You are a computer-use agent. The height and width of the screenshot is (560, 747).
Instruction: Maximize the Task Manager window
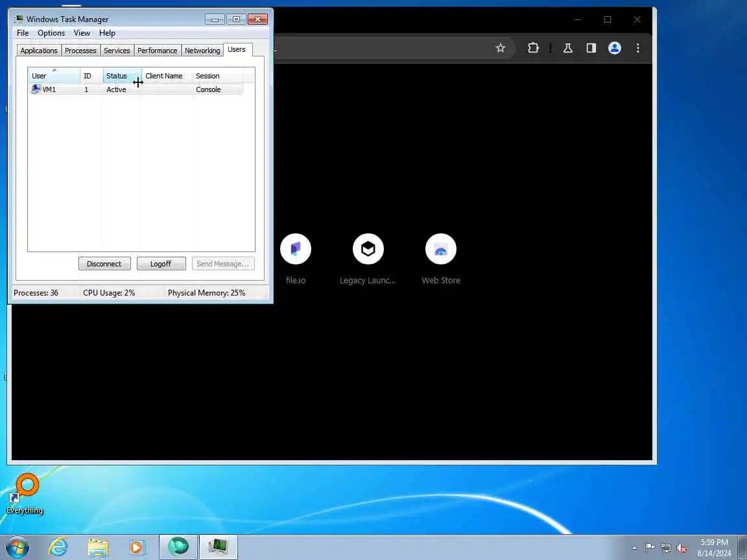[x=236, y=19]
